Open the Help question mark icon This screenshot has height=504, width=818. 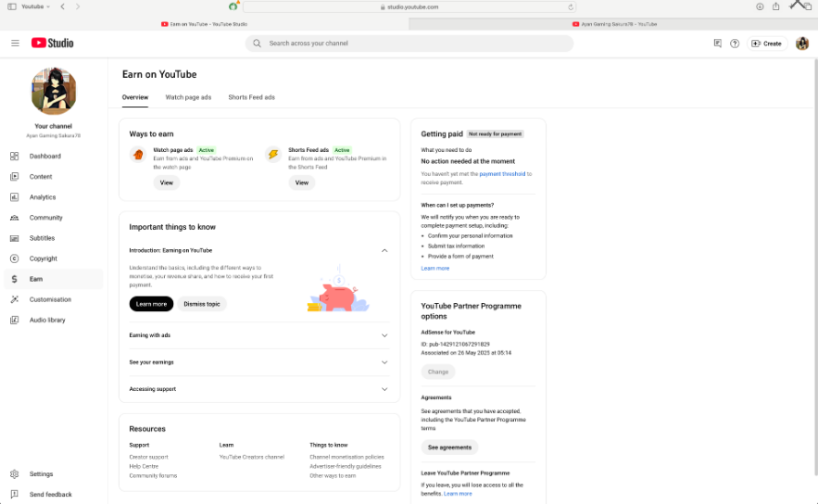(x=735, y=44)
